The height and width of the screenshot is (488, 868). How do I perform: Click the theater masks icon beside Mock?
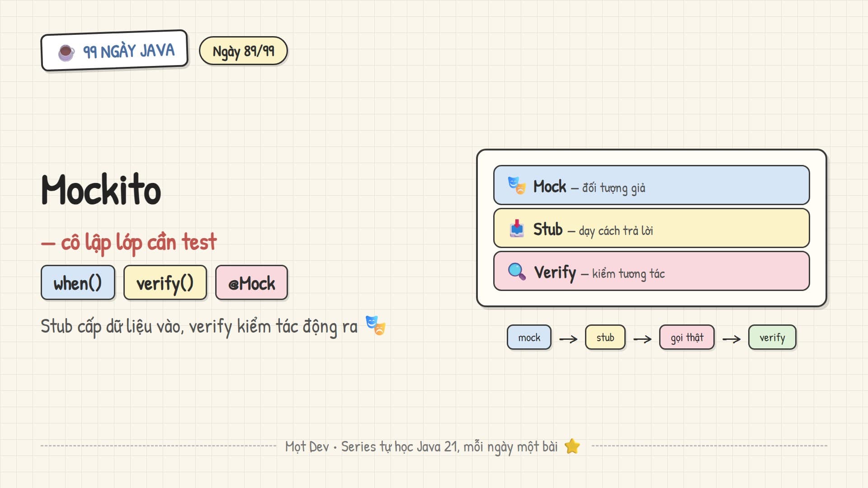[x=517, y=186]
